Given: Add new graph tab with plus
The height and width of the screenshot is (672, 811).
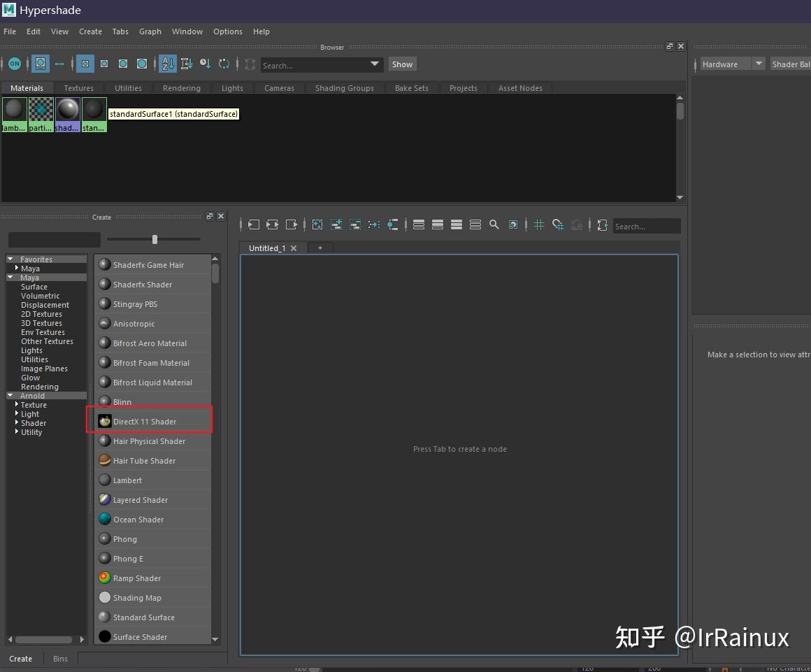Looking at the screenshot, I should pyautogui.click(x=320, y=248).
